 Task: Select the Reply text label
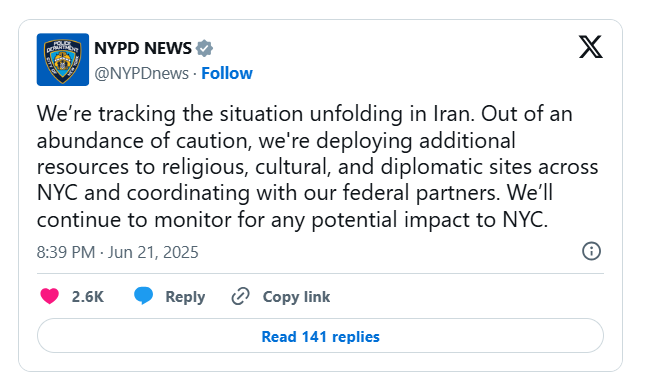[185, 297]
